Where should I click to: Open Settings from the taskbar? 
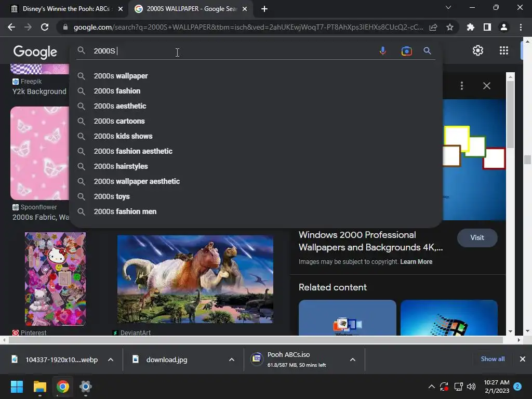(86, 387)
